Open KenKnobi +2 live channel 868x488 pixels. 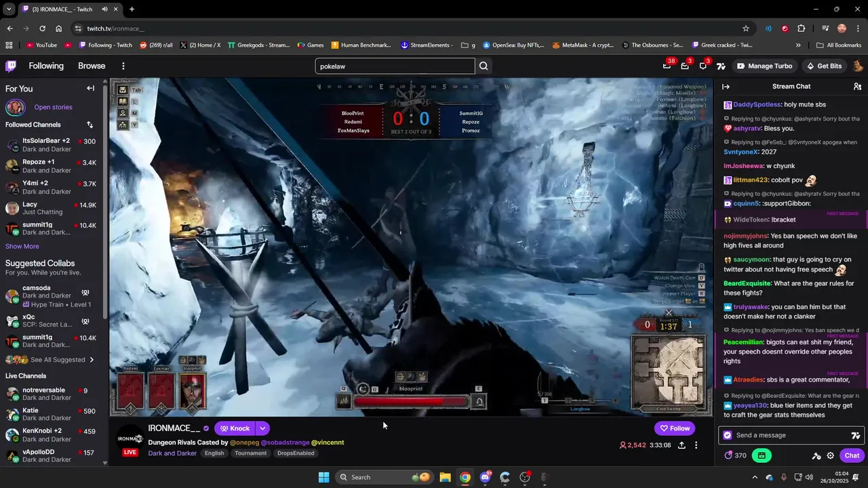(x=52, y=434)
